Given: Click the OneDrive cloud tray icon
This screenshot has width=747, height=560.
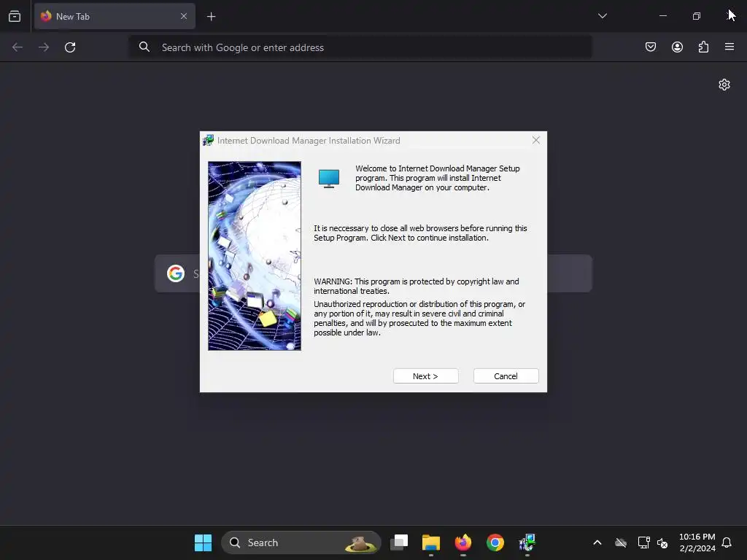Looking at the screenshot, I should (621, 542).
